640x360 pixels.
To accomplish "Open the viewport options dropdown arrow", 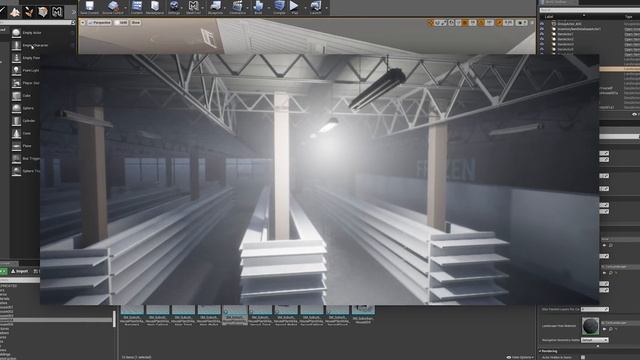I will (x=83, y=22).
